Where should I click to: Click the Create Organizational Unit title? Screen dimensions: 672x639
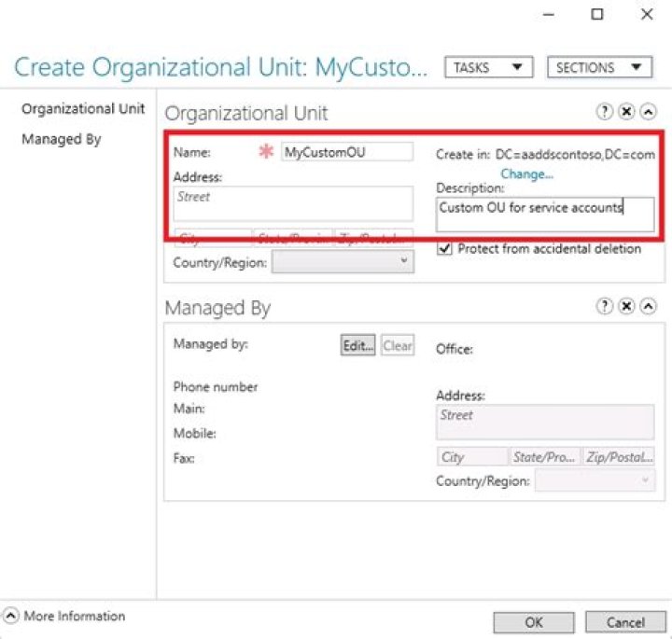pyautogui.click(x=220, y=68)
